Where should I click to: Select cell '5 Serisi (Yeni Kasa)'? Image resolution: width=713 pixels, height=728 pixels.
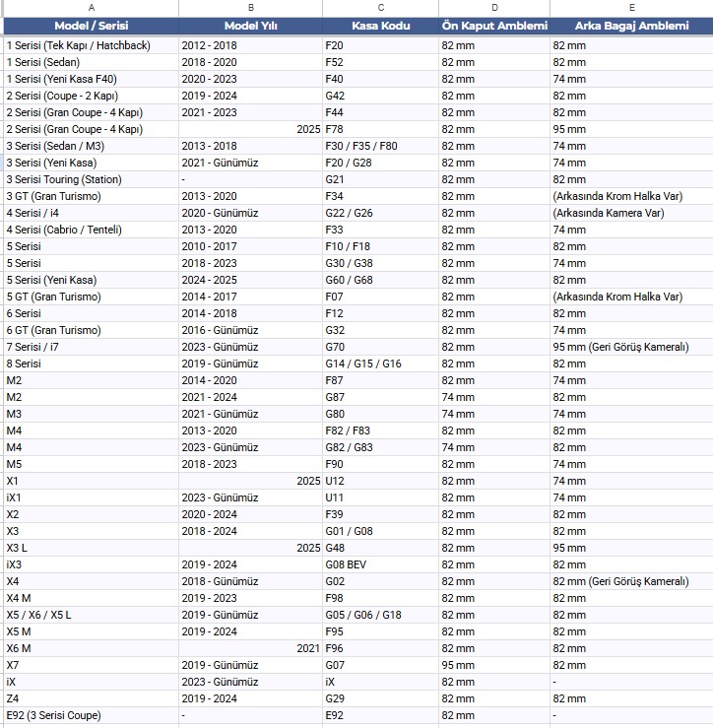(x=91, y=280)
